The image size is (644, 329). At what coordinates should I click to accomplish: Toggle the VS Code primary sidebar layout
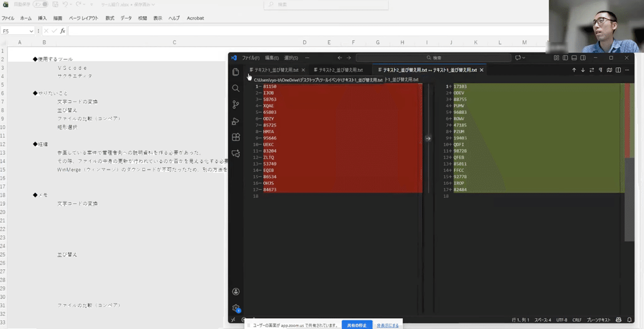tap(565, 58)
